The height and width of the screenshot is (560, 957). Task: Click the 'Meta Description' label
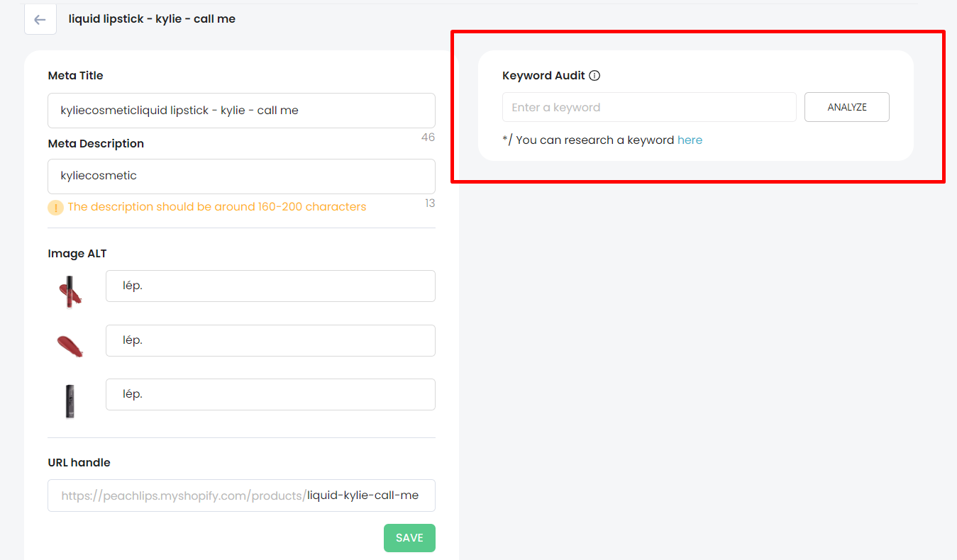[x=96, y=144]
